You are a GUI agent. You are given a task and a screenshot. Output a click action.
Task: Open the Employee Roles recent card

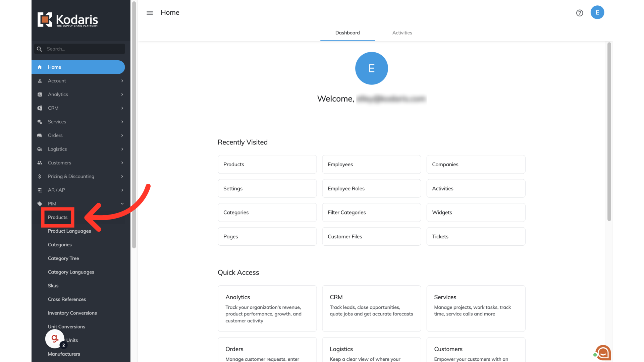[371, 188]
